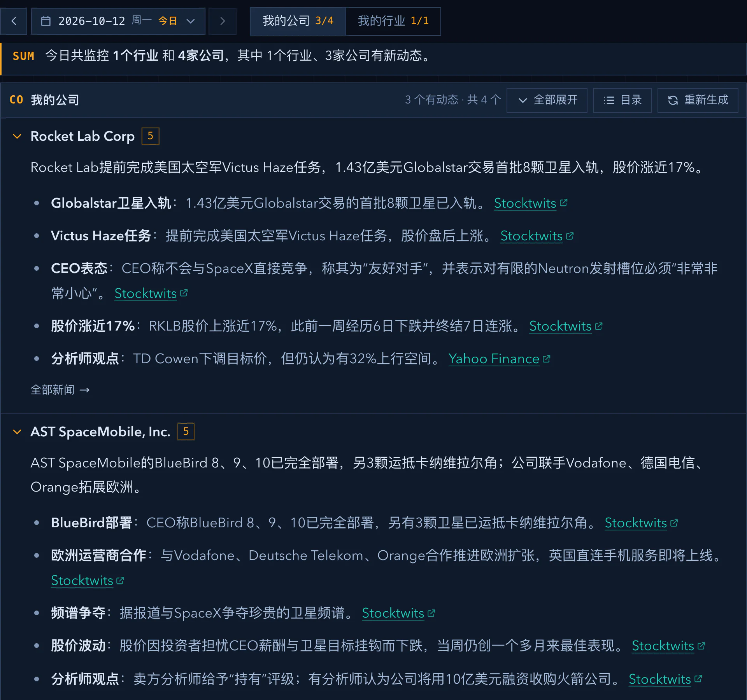
Task: Open Stocktwits link for CEO表态 item
Action: (146, 293)
